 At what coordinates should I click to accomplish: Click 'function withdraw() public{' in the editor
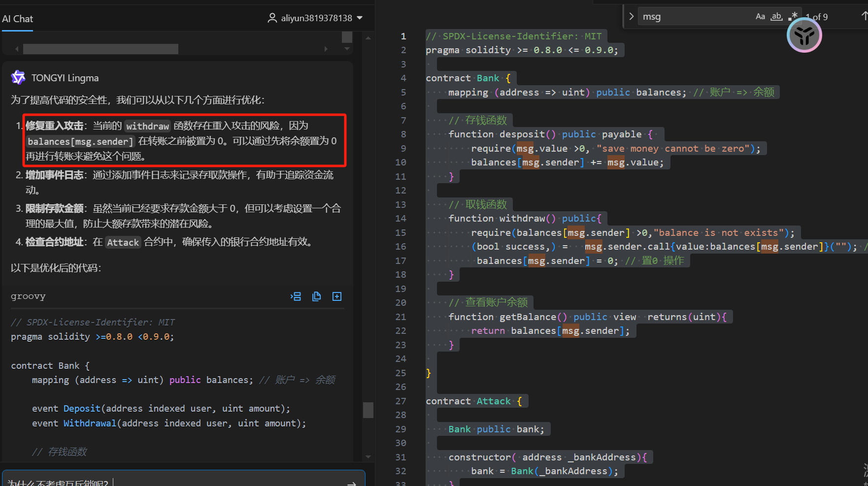point(525,218)
